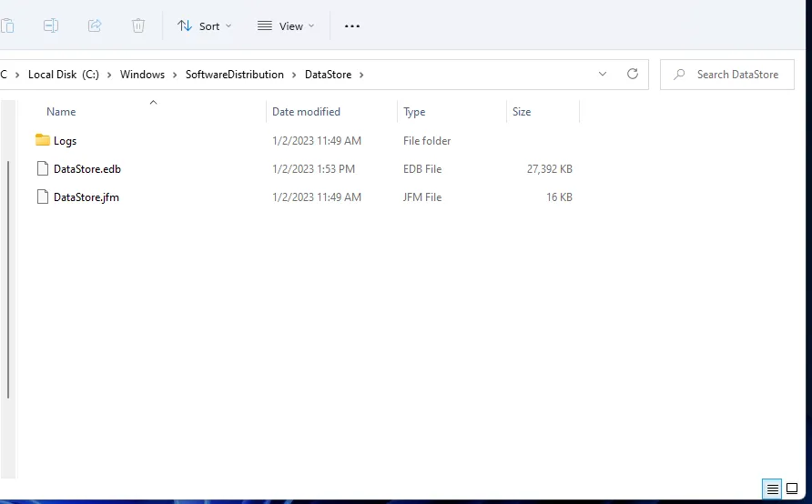
Task: Click SoftwareDistribution in breadcrumb path
Action: (235, 75)
